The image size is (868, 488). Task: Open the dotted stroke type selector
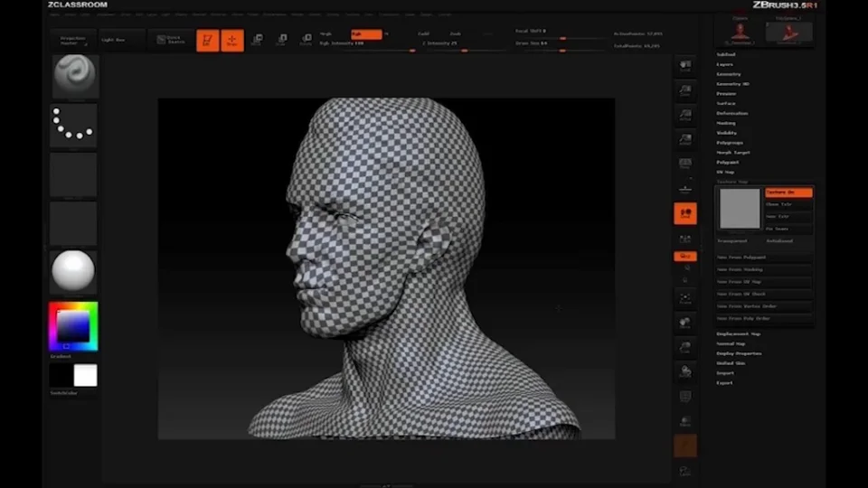(73, 126)
